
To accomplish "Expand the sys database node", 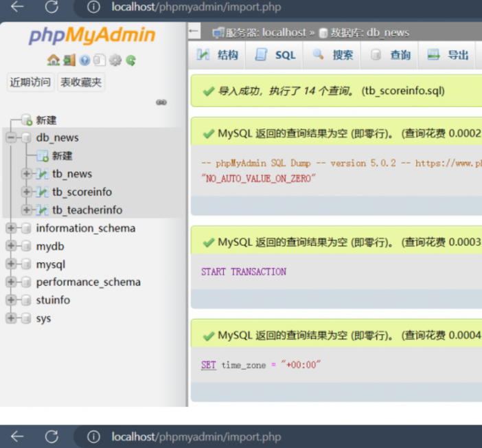I will tap(11, 318).
